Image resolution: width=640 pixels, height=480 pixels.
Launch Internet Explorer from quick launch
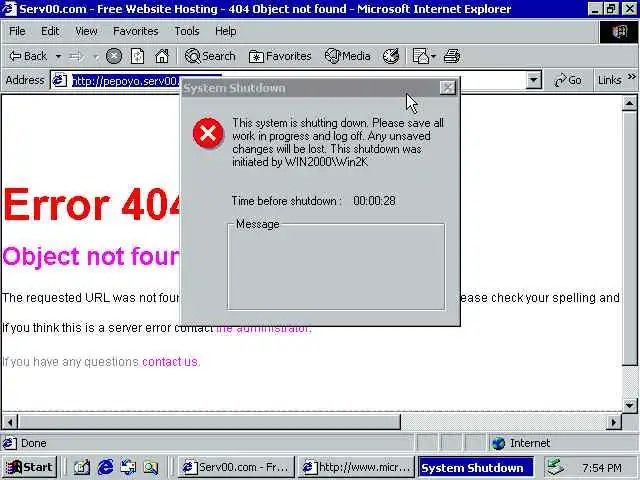coord(105,467)
